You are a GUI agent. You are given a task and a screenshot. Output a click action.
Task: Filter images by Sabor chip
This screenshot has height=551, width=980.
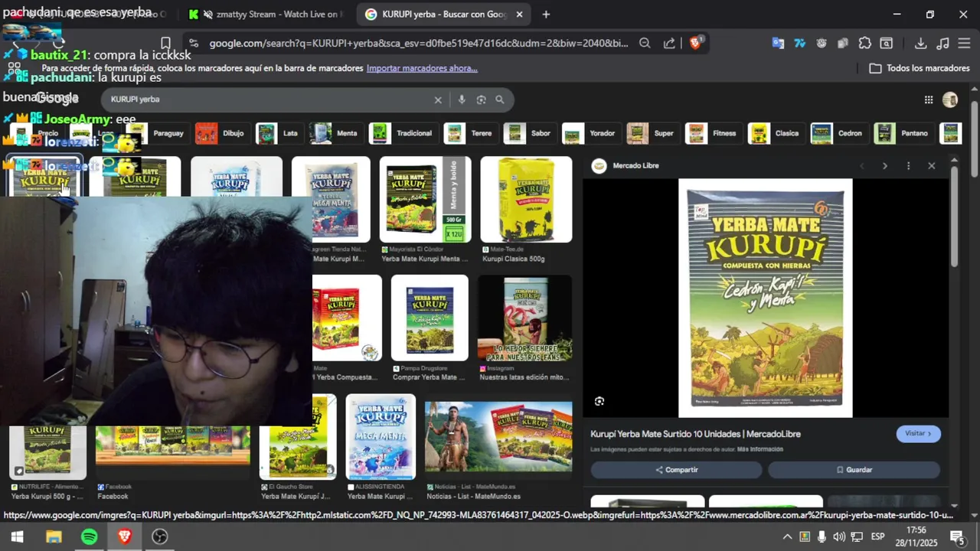[529, 133]
